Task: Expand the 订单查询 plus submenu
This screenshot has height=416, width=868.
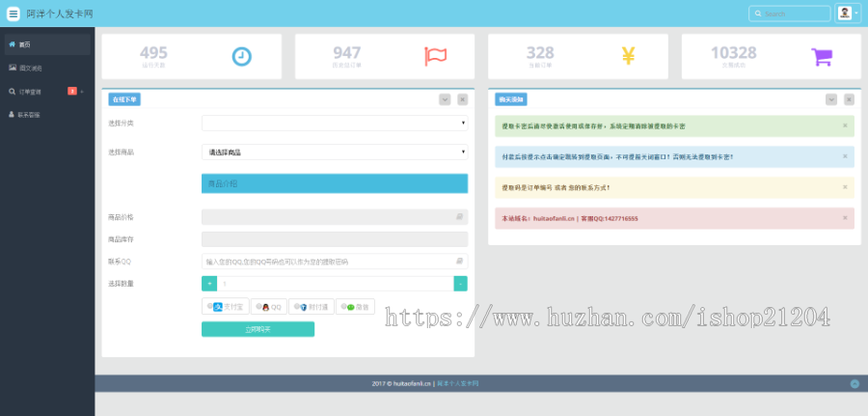Action: pos(82,92)
